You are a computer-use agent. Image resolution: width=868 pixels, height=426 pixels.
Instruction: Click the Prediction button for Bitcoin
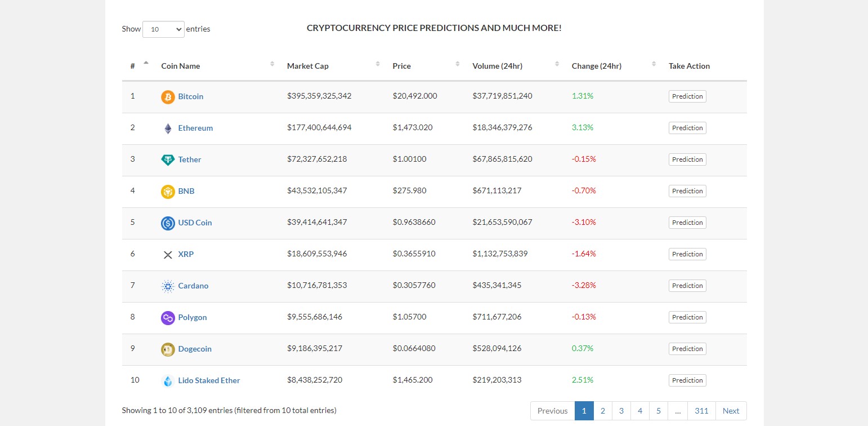tap(687, 96)
